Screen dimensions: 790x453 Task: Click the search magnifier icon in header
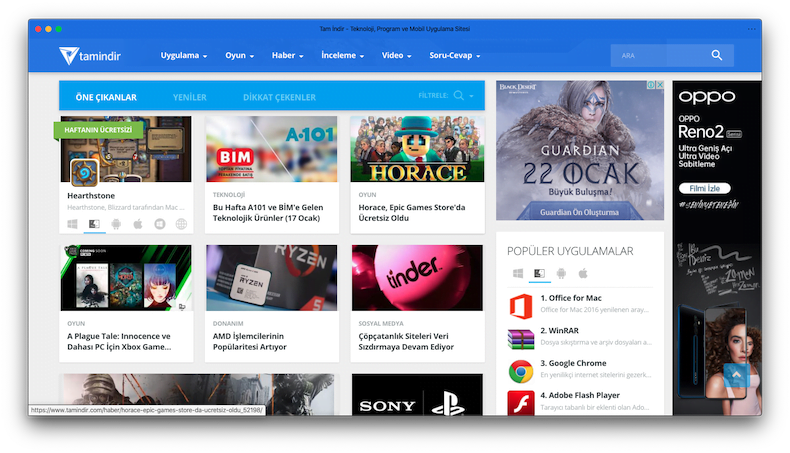(x=716, y=55)
